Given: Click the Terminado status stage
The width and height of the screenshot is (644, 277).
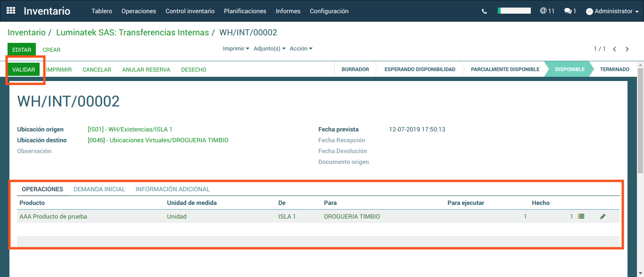Looking at the screenshot, I should tap(614, 69).
